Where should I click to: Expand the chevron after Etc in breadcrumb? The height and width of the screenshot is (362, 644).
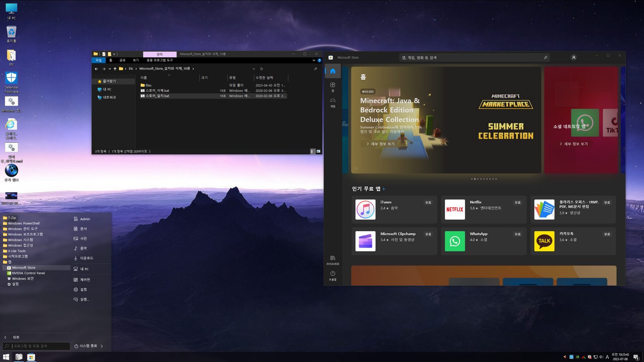[x=136, y=69]
